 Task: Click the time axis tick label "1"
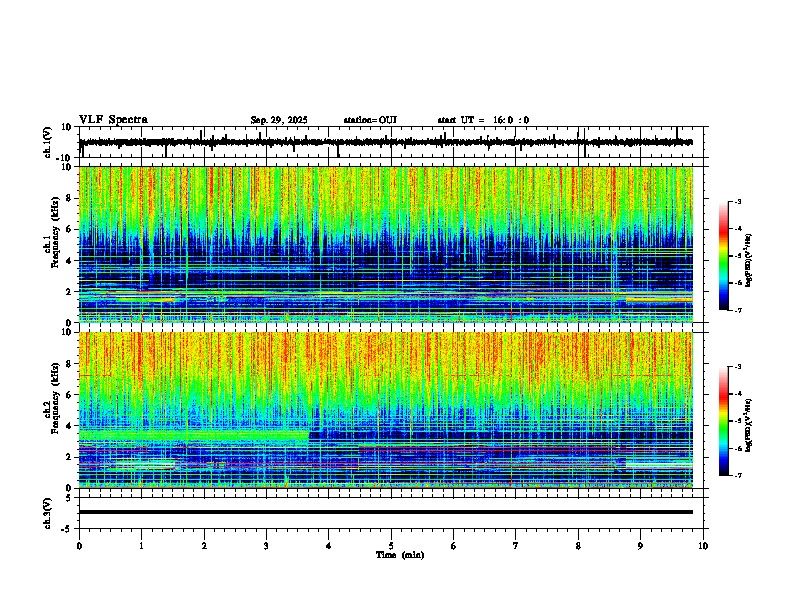click(x=141, y=546)
